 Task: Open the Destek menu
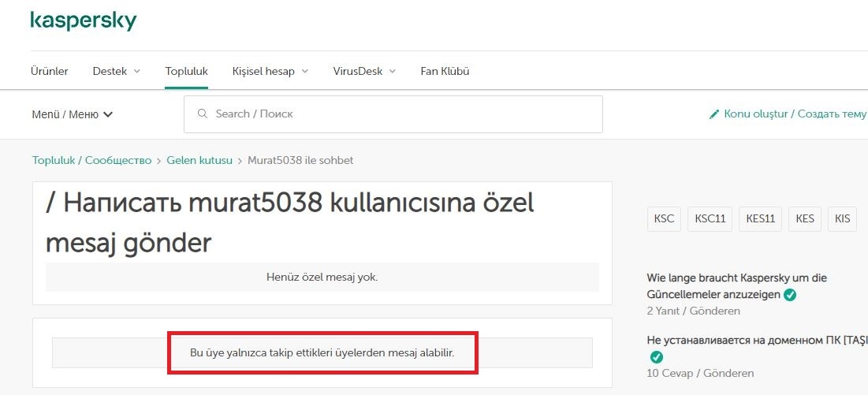[110, 72]
